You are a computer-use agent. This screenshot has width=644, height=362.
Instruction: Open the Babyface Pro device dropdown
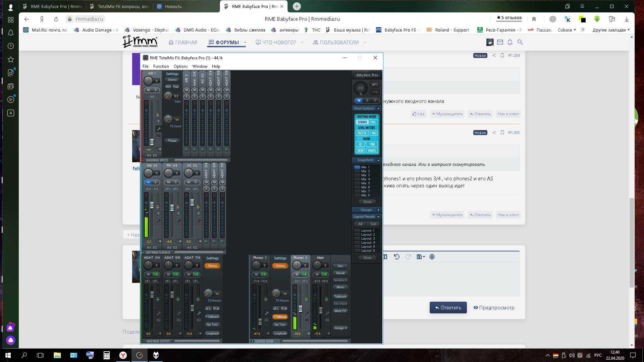point(367,75)
